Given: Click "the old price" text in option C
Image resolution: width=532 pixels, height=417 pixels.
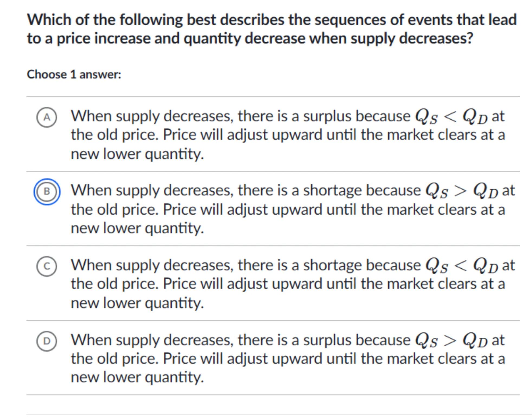Looking at the screenshot, I should pyautogui.click(x=114, y=284).
